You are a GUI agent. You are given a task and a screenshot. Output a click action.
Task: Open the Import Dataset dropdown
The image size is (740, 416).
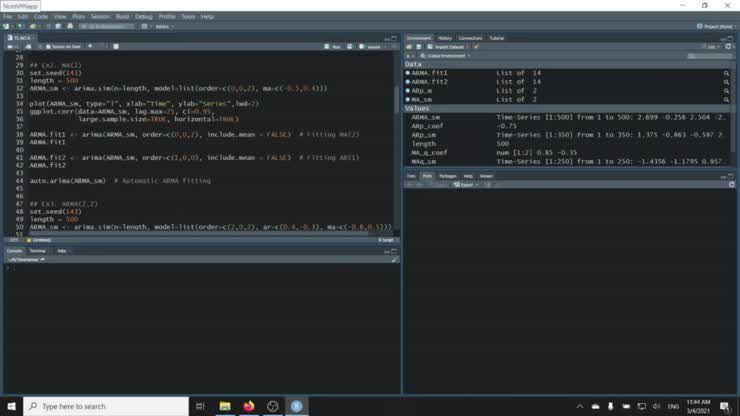[448, 47]
